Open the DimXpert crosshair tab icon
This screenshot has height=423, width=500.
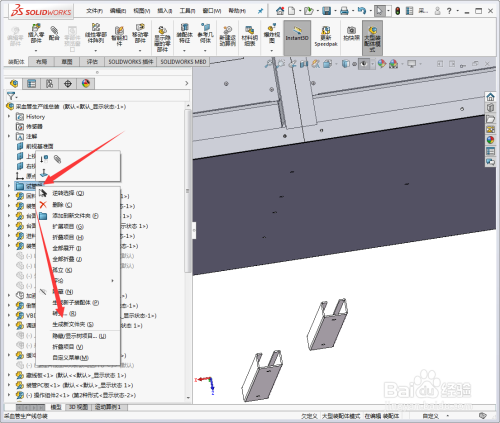coord(68,83)
